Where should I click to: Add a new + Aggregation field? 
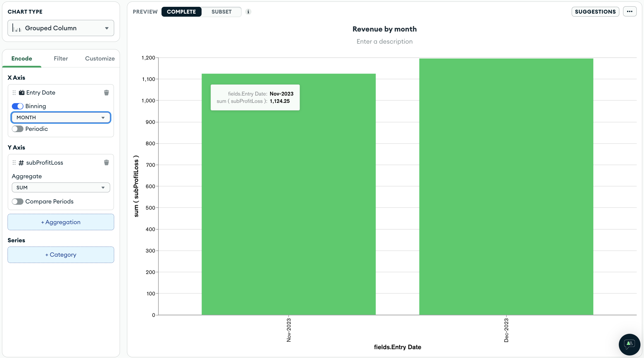click(x=61, y=222)
